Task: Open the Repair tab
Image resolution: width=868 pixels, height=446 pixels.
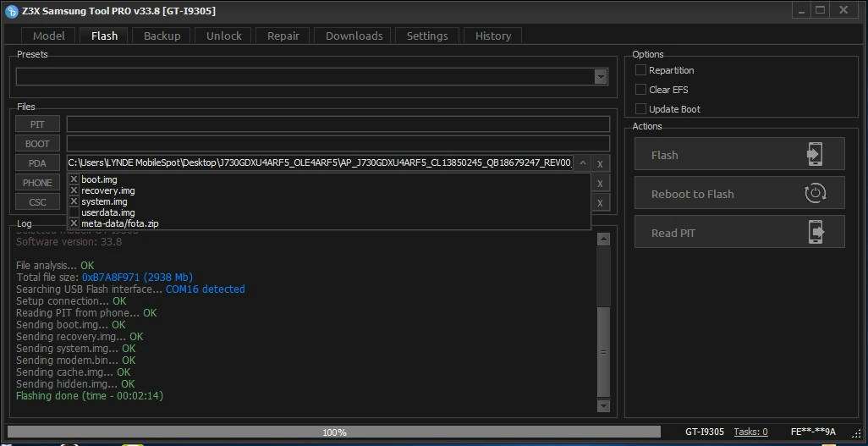Action: pos(283,36)
